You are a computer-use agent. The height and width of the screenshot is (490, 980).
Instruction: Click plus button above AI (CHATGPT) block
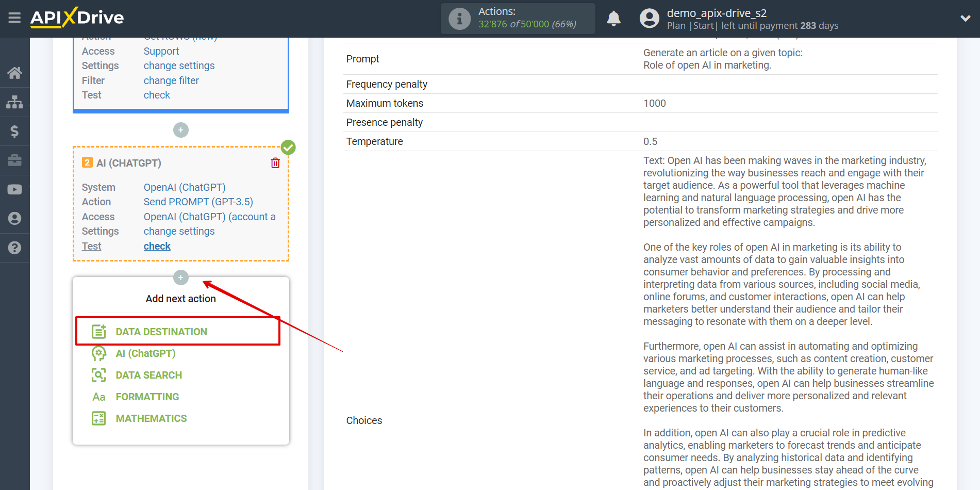point(180,130)
